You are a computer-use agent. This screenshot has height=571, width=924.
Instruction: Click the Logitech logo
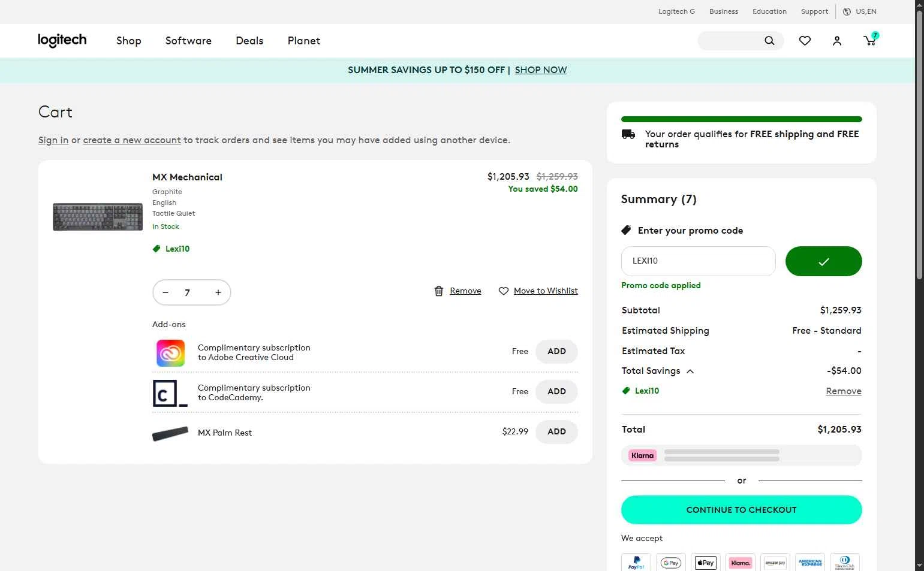click(62, 40)
